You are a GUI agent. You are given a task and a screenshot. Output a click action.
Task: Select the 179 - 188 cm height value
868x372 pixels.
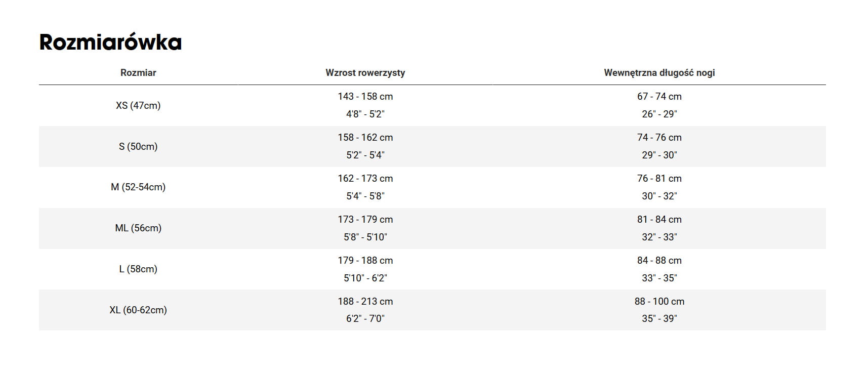pos(365,261)
